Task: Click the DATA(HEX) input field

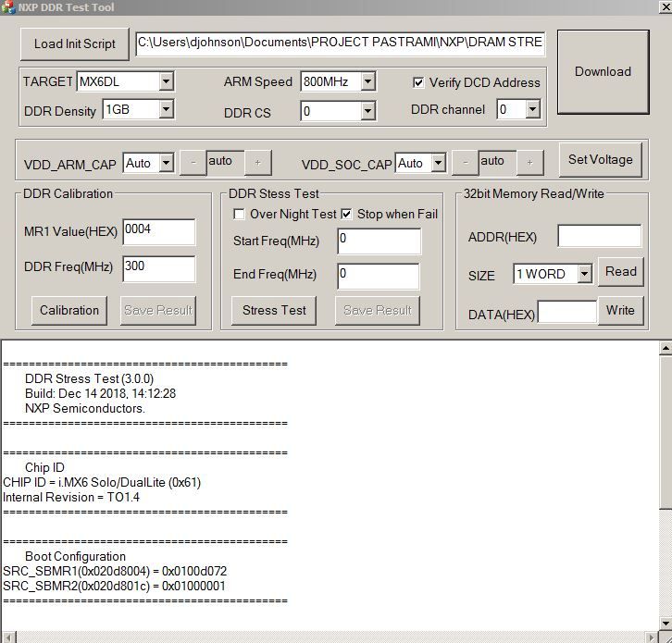Action: [567, 312]
